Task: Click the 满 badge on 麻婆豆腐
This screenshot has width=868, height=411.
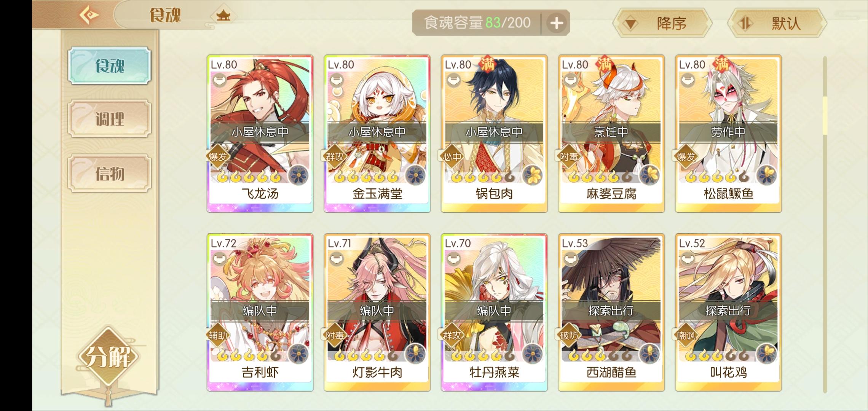Action: coord(605,64)
